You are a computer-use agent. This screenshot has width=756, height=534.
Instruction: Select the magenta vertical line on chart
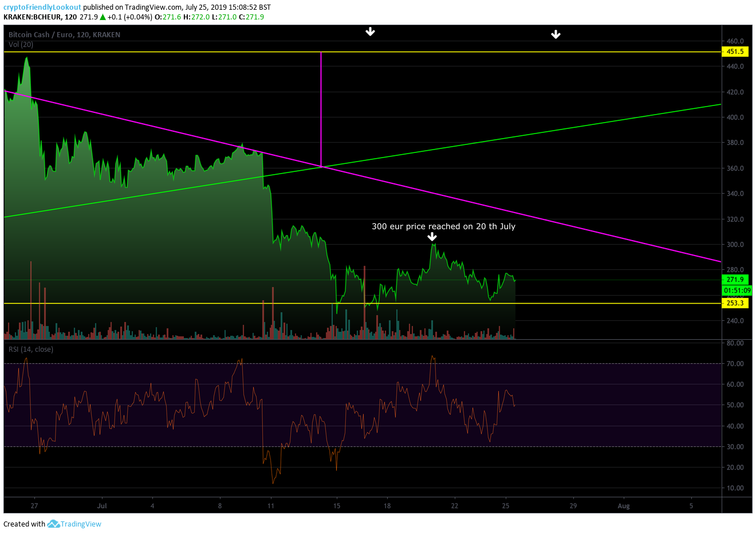[321, 109]
